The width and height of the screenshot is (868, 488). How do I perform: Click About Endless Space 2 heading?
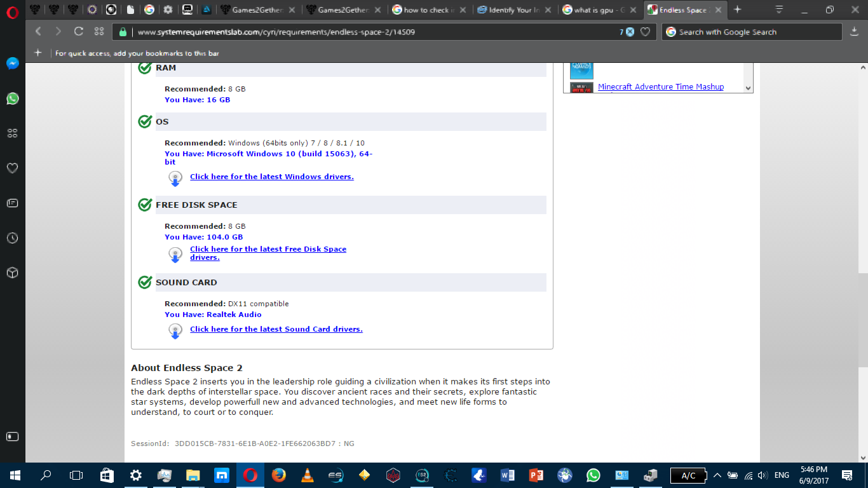tap(187, 368)
